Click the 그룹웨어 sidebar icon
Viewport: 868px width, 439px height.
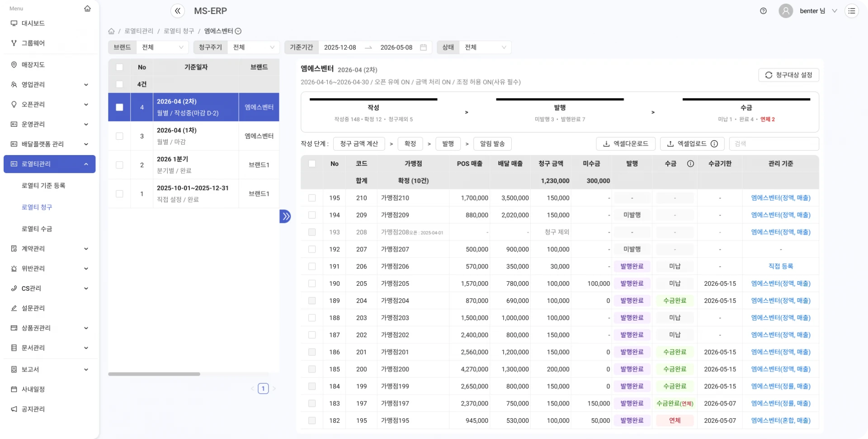click(14, 43)
